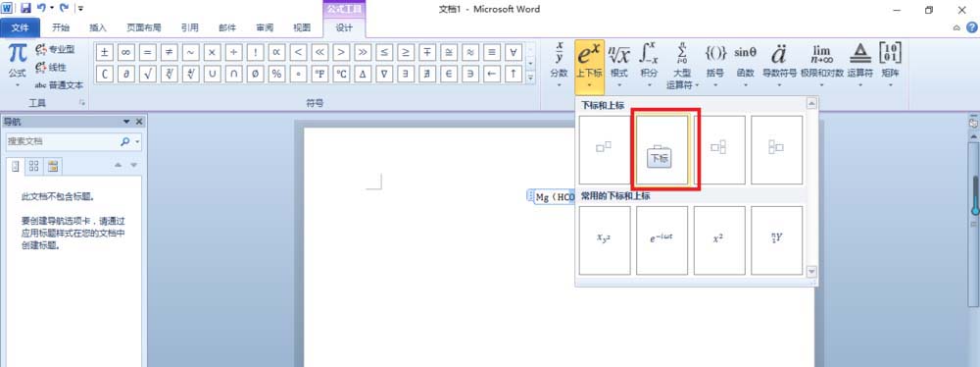Switch to the 引用 (References) tab
The height and width of the screenshot is (367, 980).
(x=189, y=27)
